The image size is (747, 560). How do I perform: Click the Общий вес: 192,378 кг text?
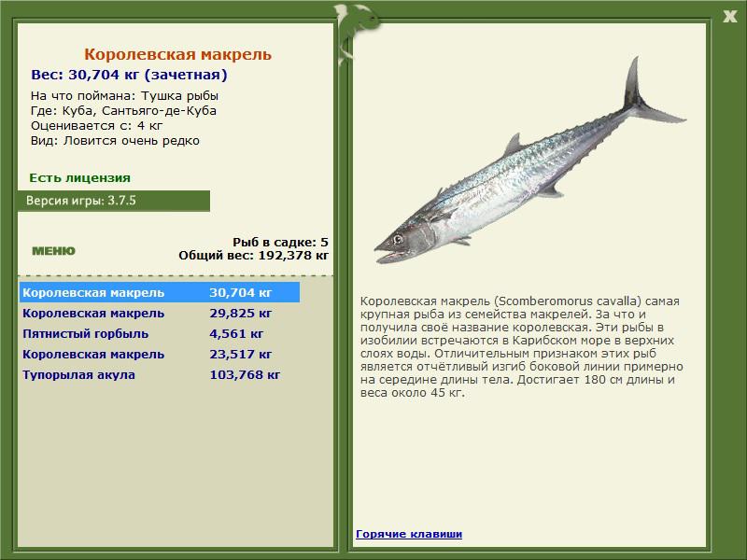(253, 255)
